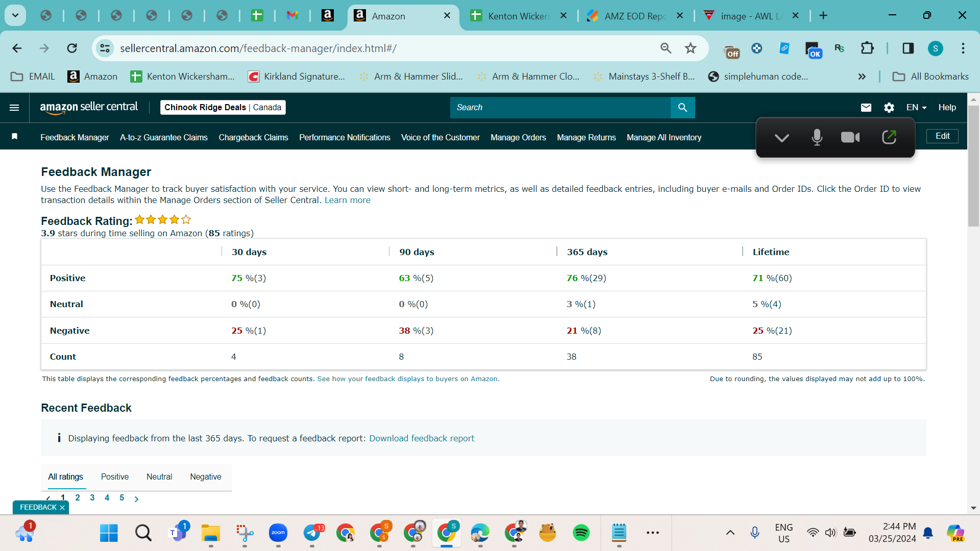This screenshot has height=551, width=980.
Task: Open the EN language dropdown
Action: pos(916,108)
